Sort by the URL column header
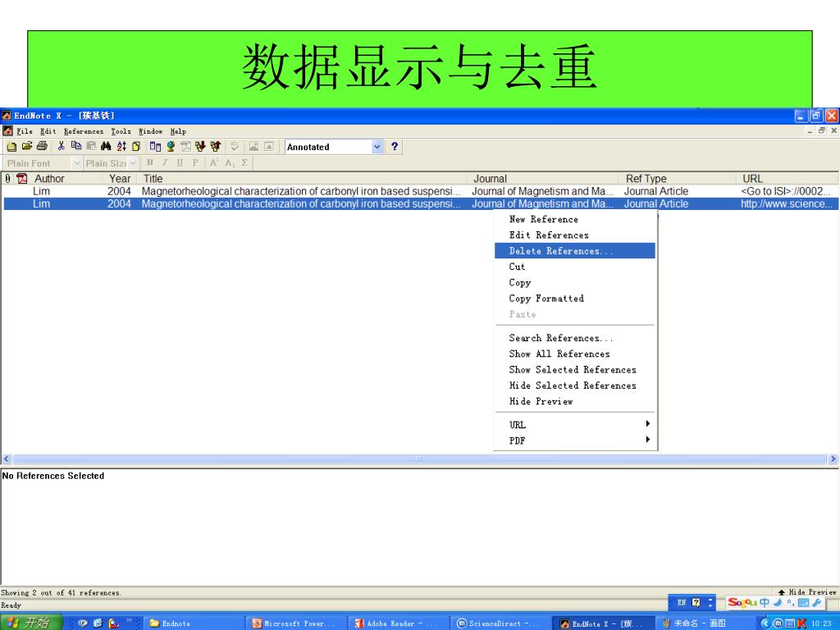Viewport: 840px width, 630px height. coord(787,178)
